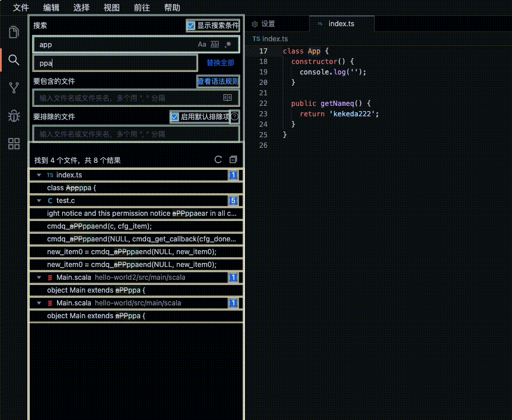Click 'getNameq' method name in editor
Viewport: 512px width, 420px height.
pos(337,103)
